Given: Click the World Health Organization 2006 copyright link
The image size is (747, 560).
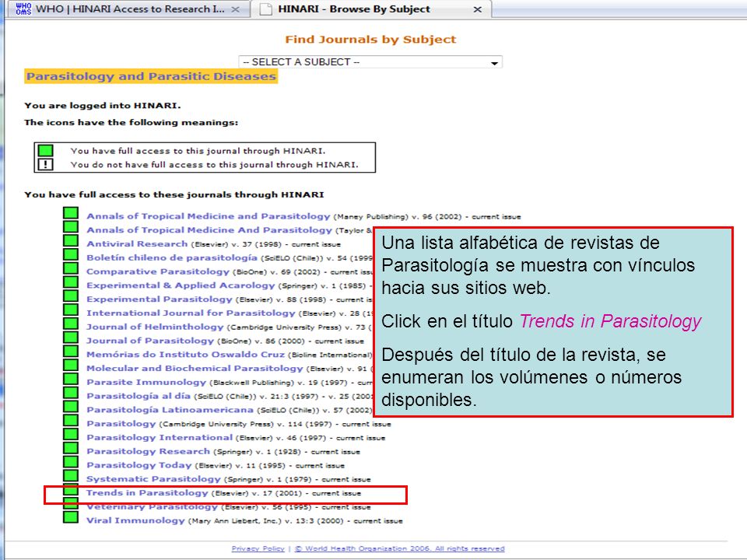Looking at the screenshot, I should (399, 548).
